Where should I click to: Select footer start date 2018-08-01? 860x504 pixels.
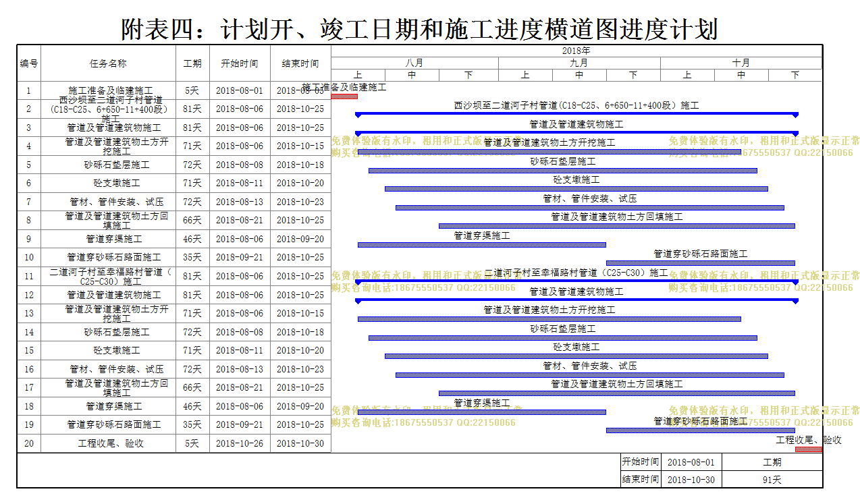click(x=691, y=462)
